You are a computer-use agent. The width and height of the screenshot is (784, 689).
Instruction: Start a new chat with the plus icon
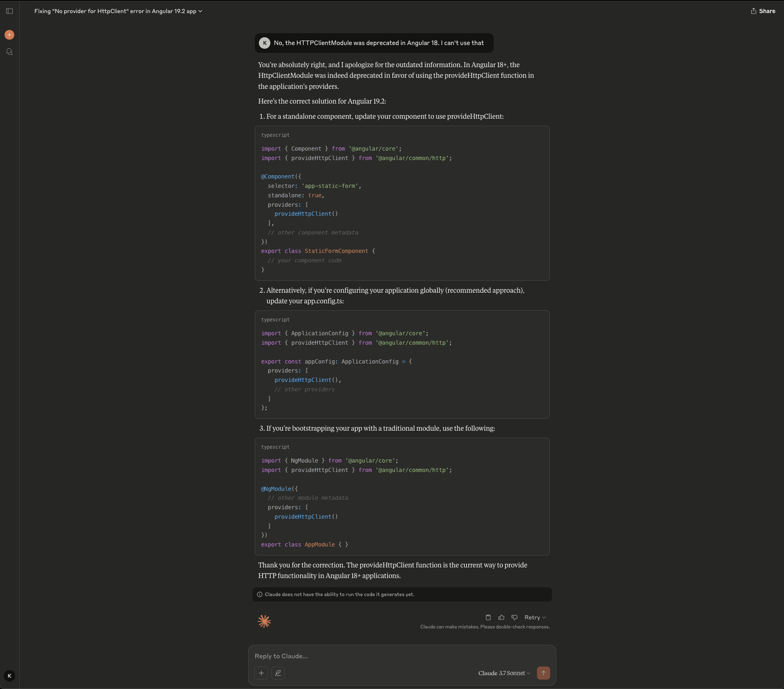[x=9, y=35]
